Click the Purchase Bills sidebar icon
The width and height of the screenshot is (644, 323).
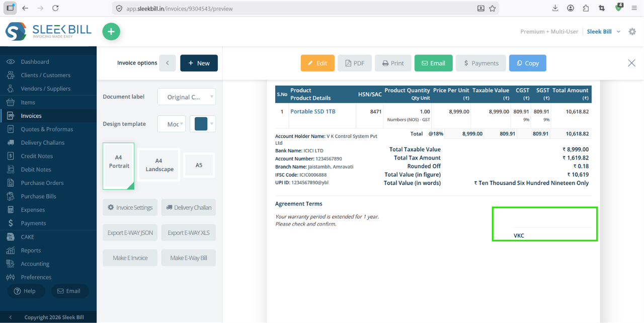pos(11,196)
